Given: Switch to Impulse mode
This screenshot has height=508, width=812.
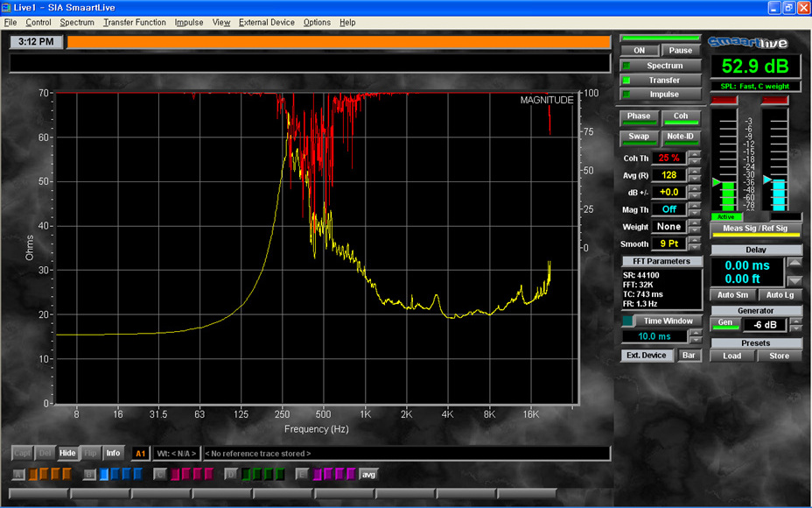Looking at the screenshot, I should pyautogui.click(x=664, y=94).
